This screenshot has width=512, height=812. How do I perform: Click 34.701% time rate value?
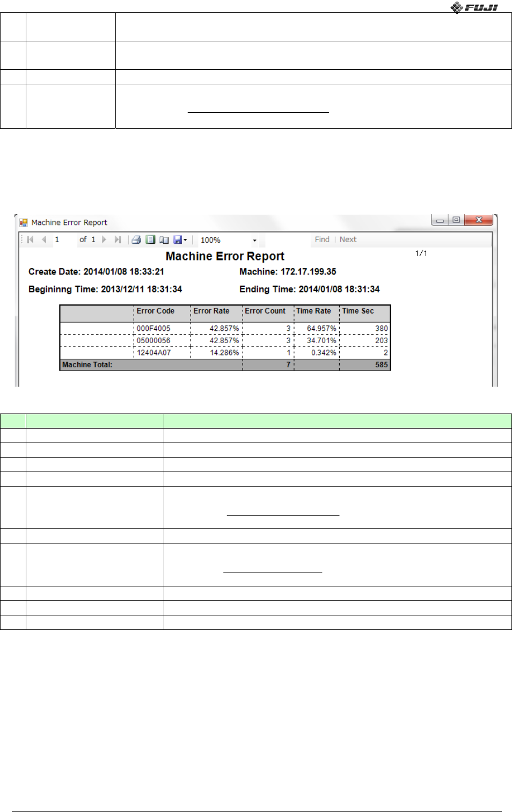pyautogui.click(x=321, y=340)
